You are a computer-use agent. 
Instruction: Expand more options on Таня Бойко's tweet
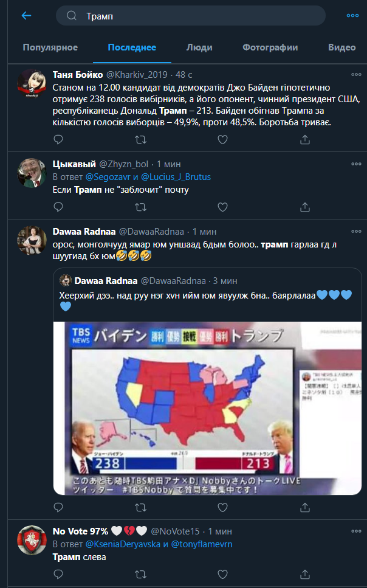[356, 74]
